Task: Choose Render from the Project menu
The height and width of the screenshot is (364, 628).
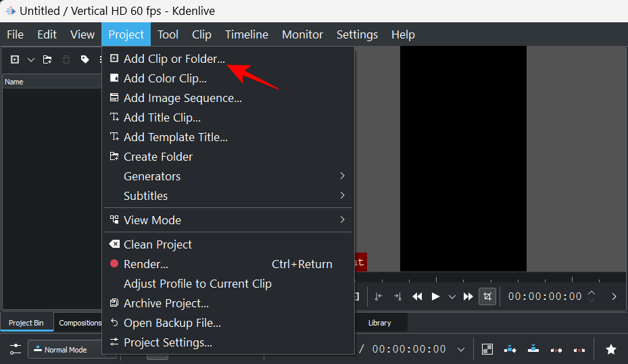Action: point(146,264)
